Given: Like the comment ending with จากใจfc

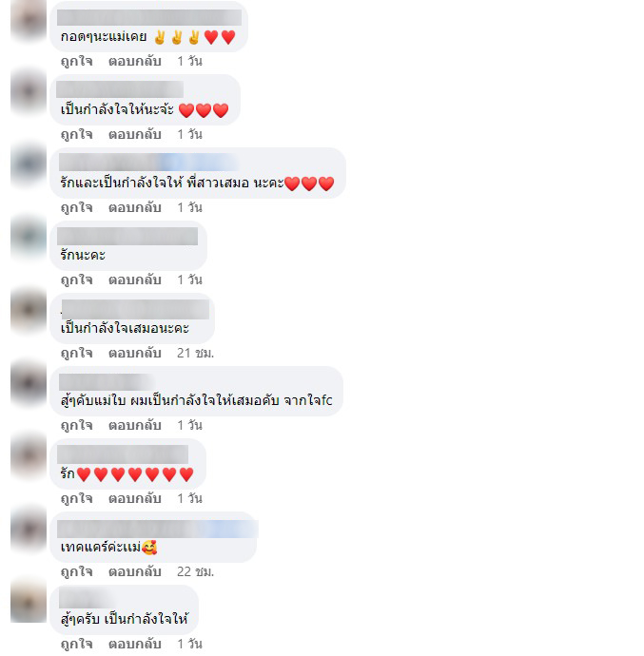Looking at the screenshot, I should [x=77, y=426].
